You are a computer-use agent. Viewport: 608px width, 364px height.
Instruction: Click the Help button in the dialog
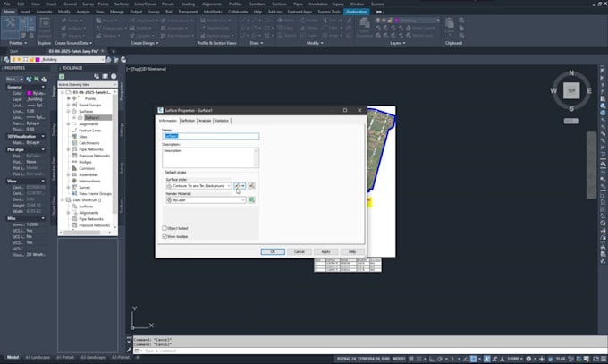tap(352, 252)
